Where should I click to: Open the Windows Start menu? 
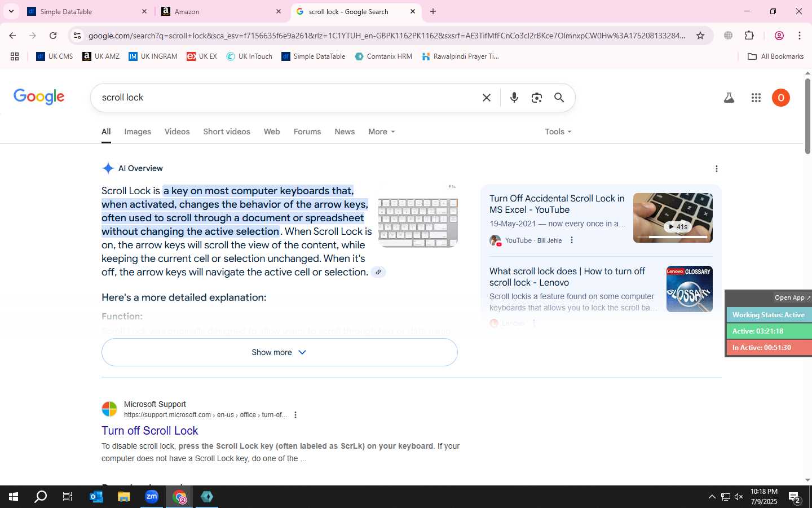14,497
